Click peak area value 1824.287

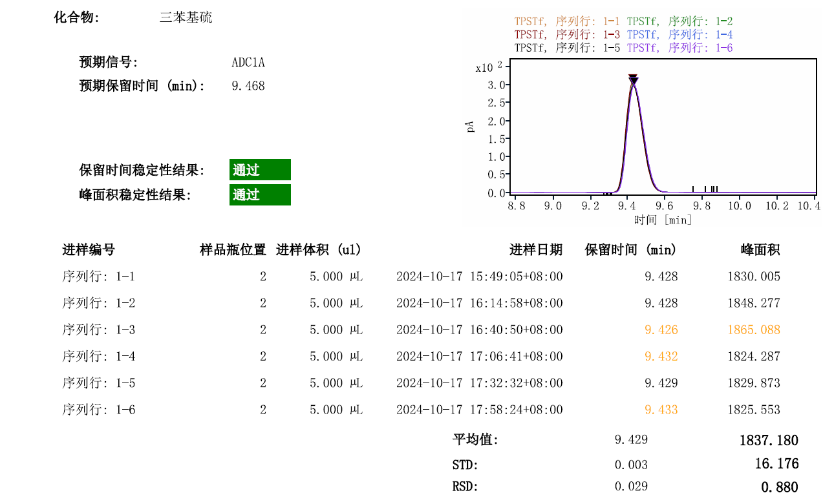pyautogui.click(x=754, y=356)
